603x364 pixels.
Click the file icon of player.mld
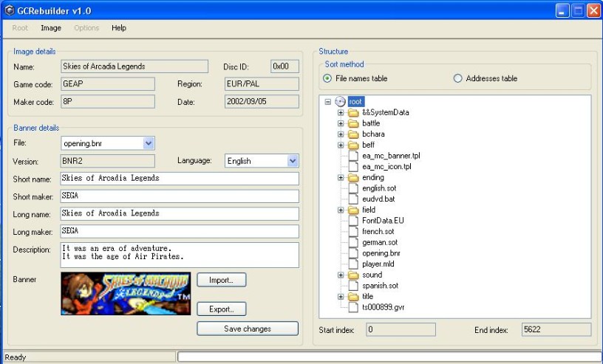point(353,264)
